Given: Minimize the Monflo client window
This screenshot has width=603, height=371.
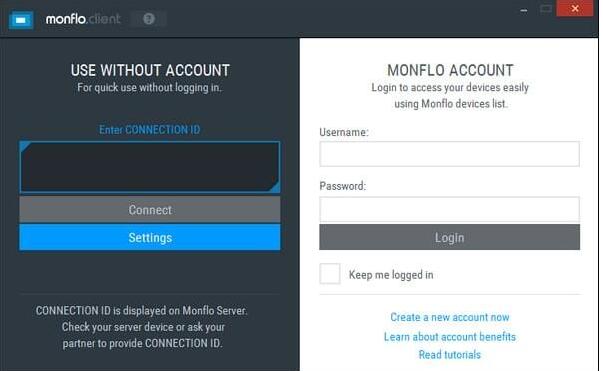Looking at the screenshot, I should [524, 11].
